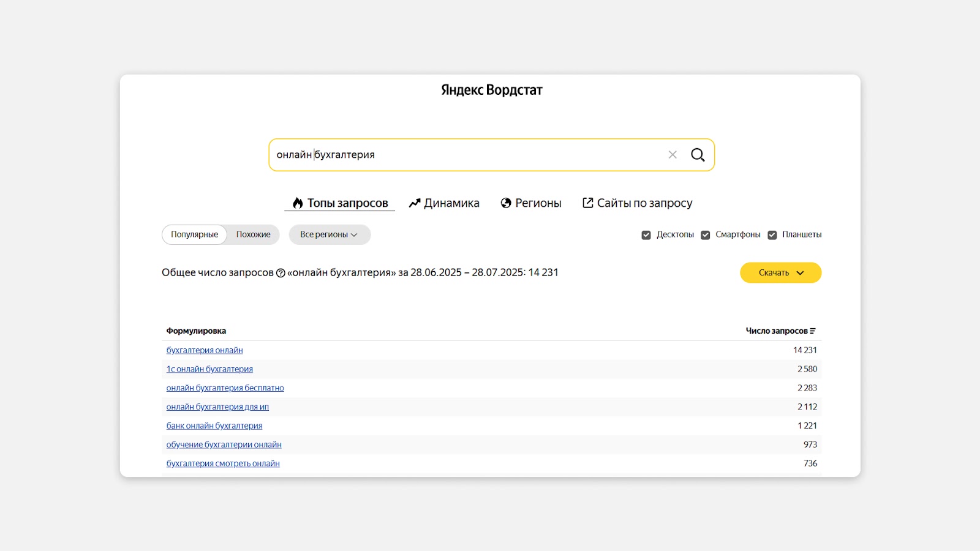Open онлайн бухгалтерия бесплатно link
This screenshot has width=980, height=551.
[x=225, y=388]
